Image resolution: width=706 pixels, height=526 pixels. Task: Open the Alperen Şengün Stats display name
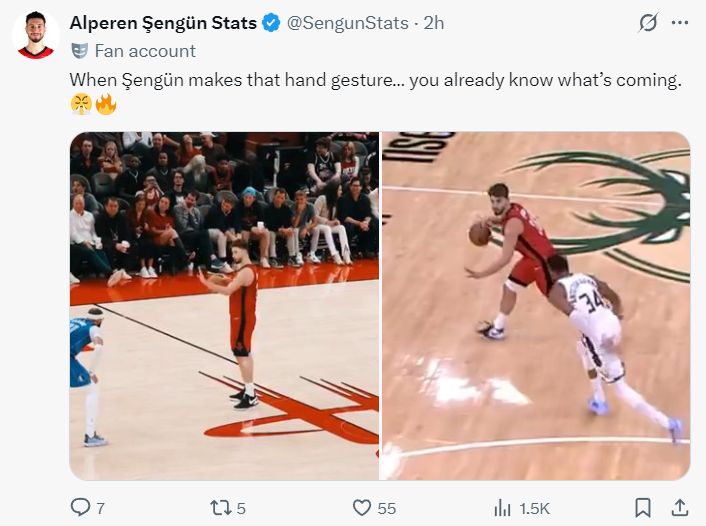(163, 23)
